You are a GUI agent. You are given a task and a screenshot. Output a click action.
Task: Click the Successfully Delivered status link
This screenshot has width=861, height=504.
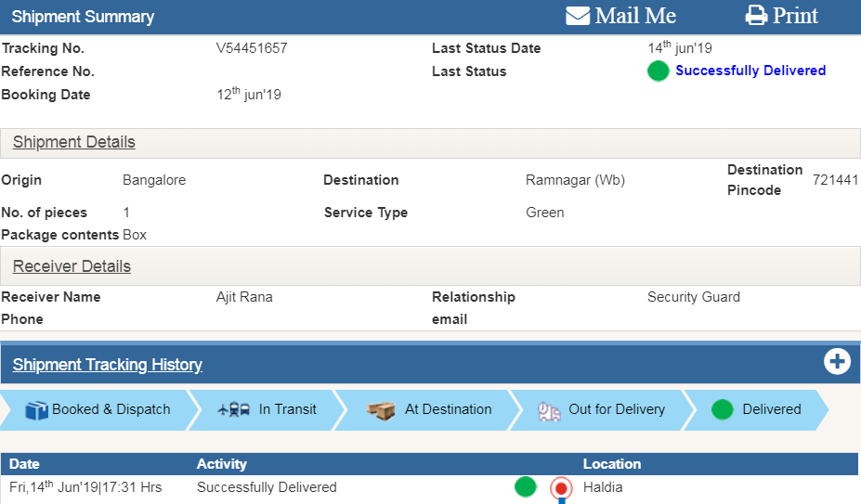coord(750,71)
